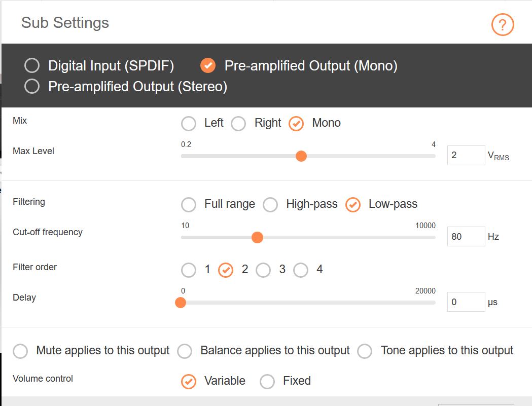Select Pre-amplified Output (Mono) option

point(208,65)
